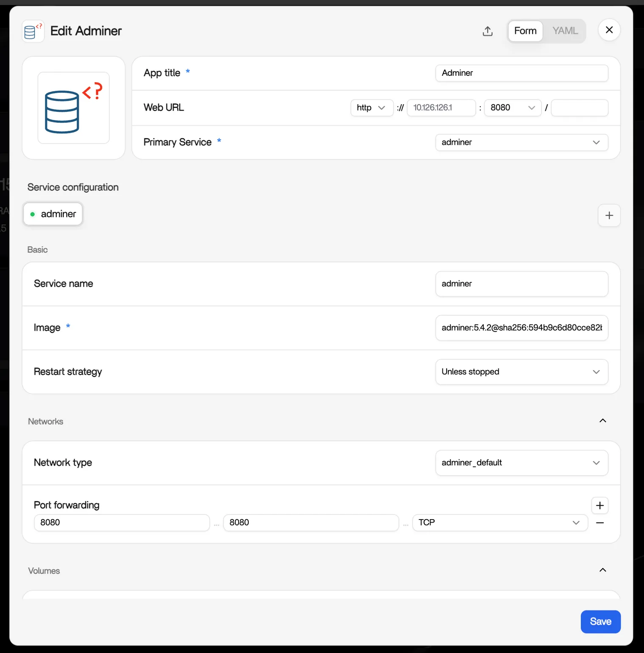Image resolution: width=644 pixels, height=653 pixels.
Task: Open the http protocol dropdown
Action: pyautogui.click(x=372, y=108)
